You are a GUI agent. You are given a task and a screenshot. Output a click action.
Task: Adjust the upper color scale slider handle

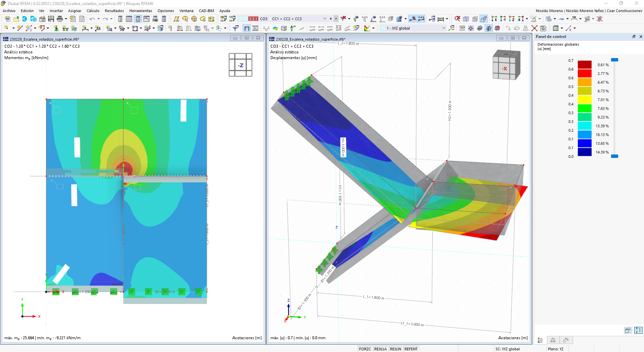614,60
